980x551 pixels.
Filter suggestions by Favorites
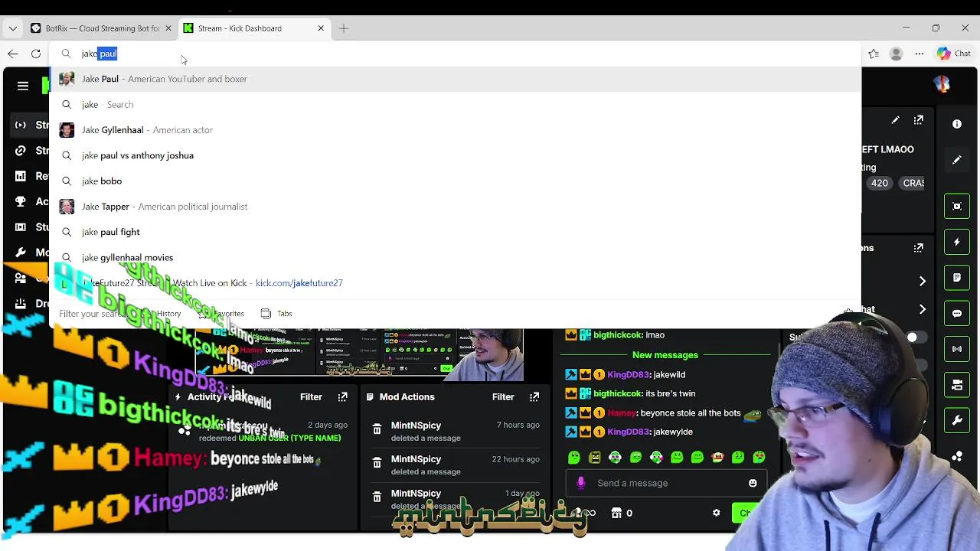pyautogui.click(x=222, y=314)
